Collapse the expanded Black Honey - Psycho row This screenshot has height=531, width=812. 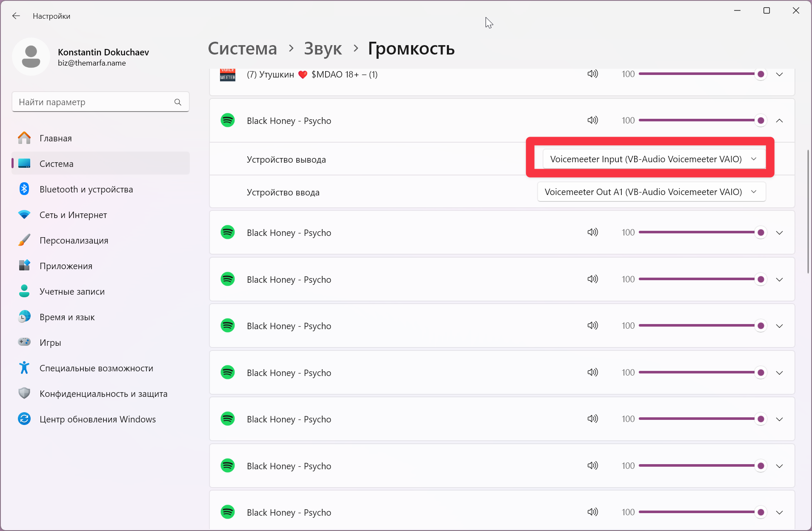(779, 121)
